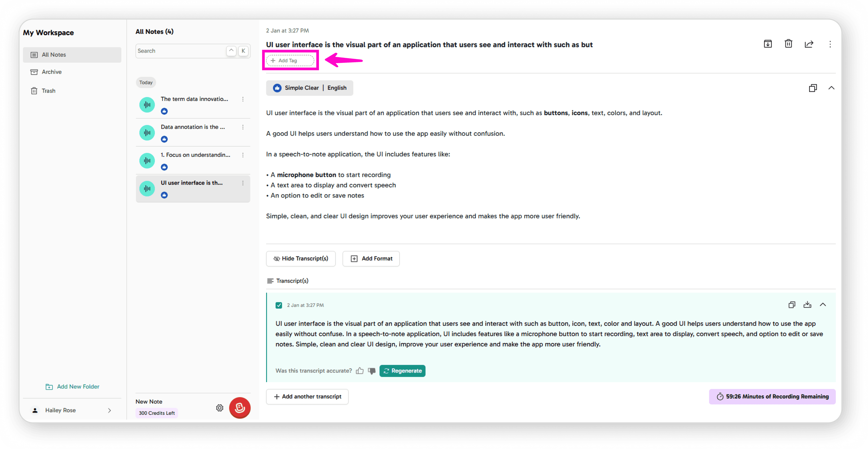Collapse the transcript panel
The height and width of the screenshot is (449, 868).
tap(823, 305)
